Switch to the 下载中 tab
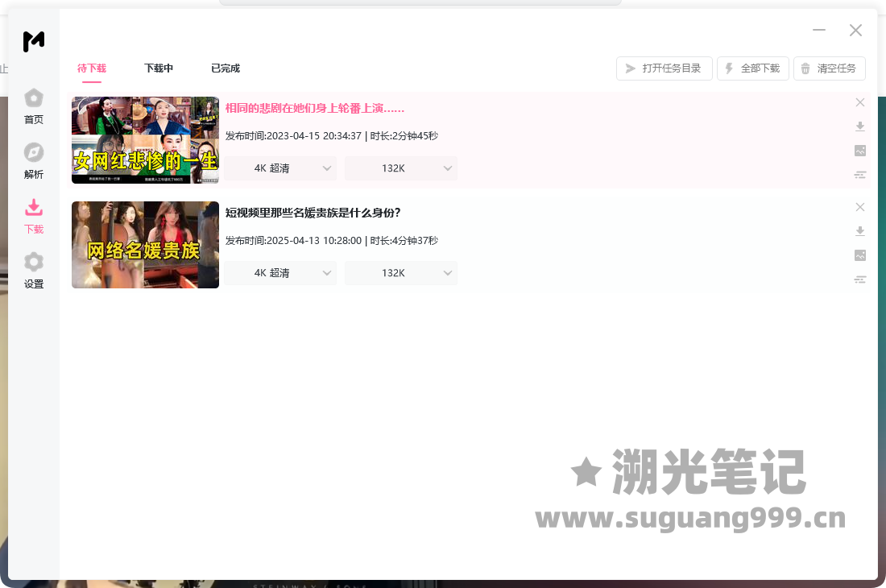886x588 pixels. 159,68
